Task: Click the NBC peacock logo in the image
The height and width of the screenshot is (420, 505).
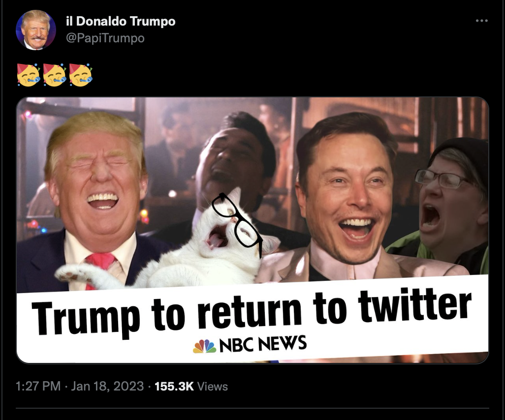Action: pyautogui.click(x=205, y=346)
